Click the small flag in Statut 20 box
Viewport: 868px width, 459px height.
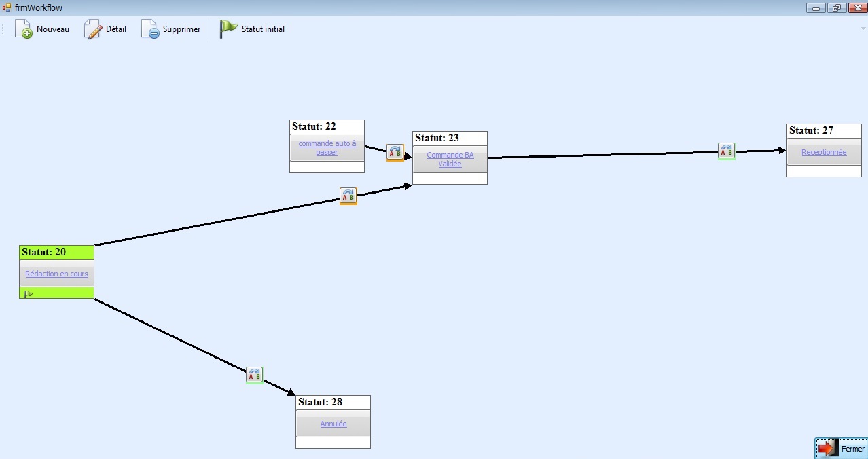pyautogui.click(x=29, y=293)
